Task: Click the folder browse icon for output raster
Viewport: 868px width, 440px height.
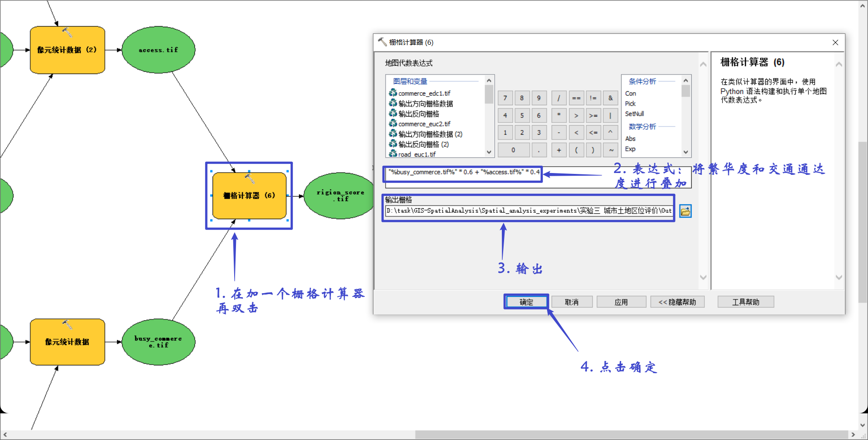Action: coord(685,211)
